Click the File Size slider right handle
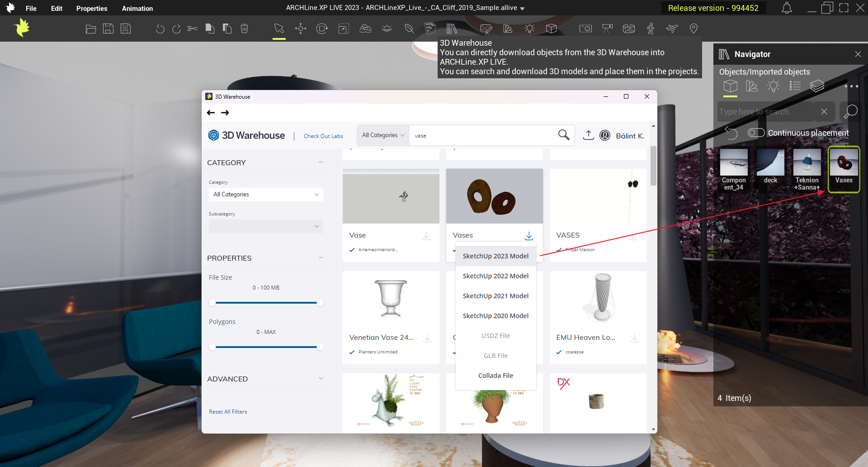868x467 pixels. click(x=320, y=303)
